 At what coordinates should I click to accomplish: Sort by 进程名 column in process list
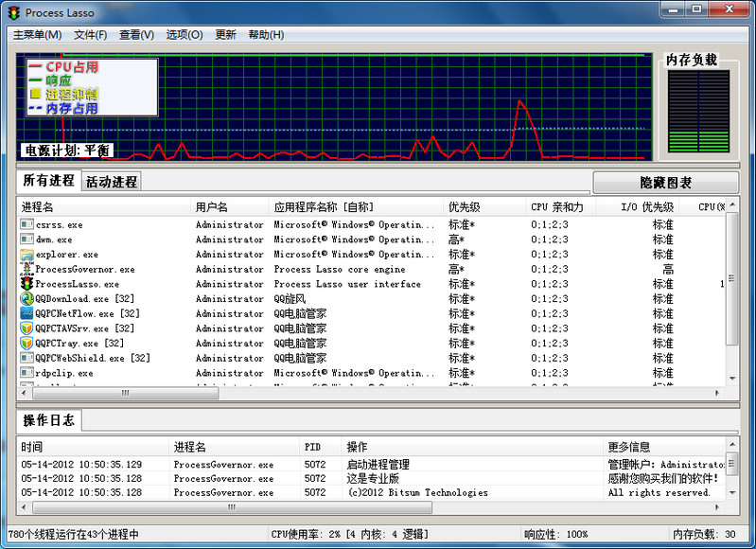coord(104,207)
